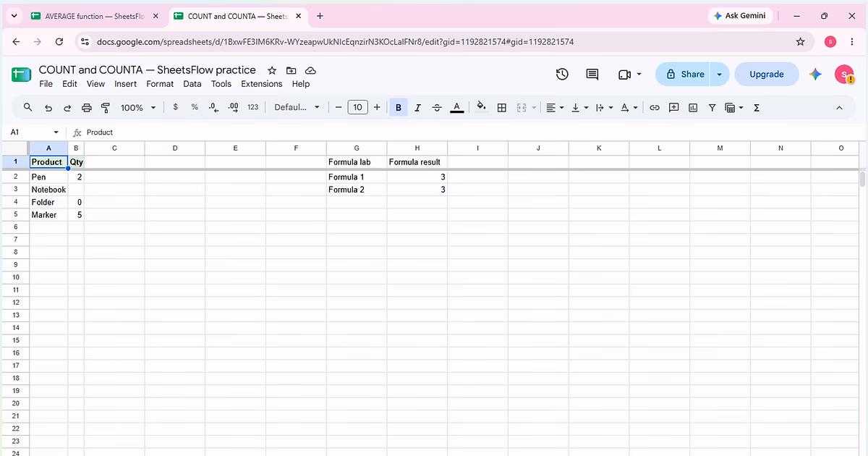Screen dimensions: 868x456
Task: Decrease decimal places
Action: coord(213,107)
